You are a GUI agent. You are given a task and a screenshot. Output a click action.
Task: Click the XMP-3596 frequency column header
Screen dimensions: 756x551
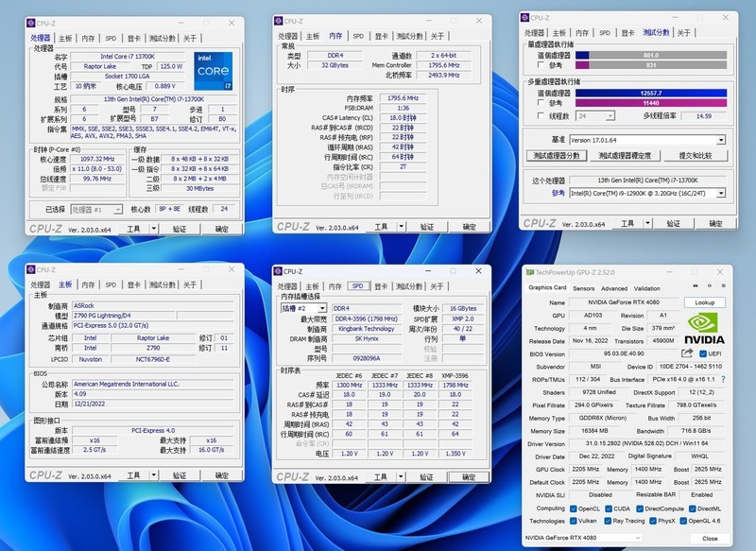coord(455,375)
